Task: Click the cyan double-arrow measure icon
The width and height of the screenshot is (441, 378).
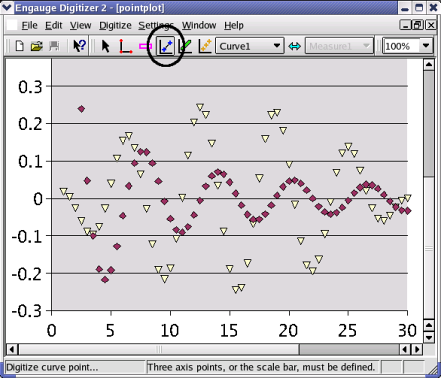Action: 294,46
